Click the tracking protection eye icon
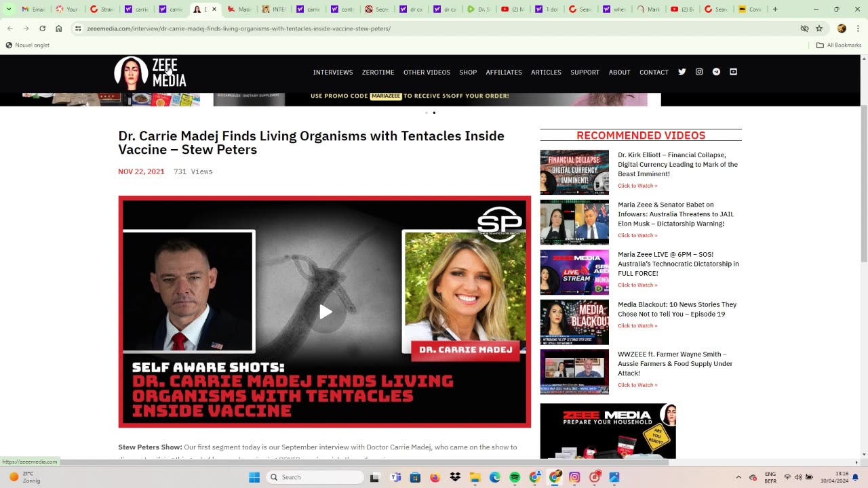 804,28
